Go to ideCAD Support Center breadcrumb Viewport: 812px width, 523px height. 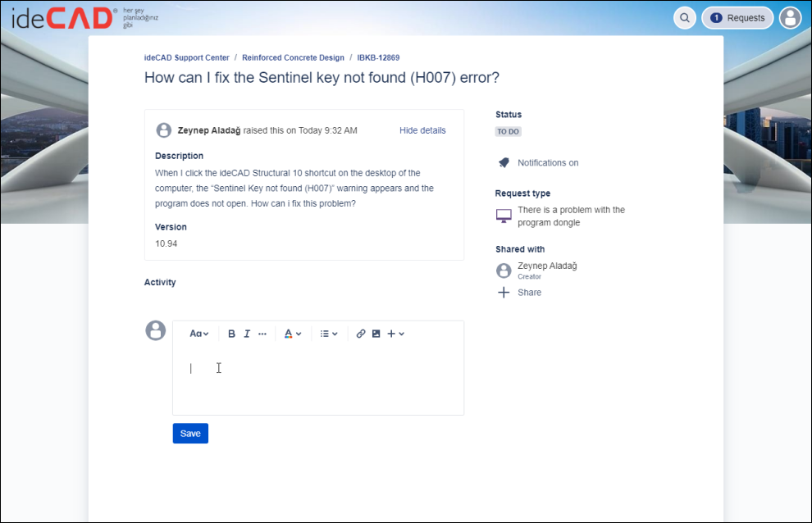coord(186,57)
